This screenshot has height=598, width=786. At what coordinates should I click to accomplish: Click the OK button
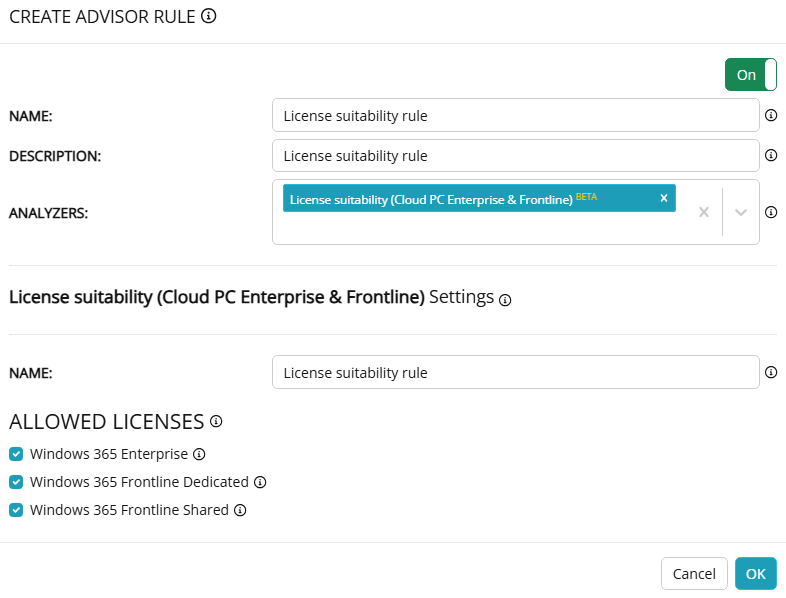[755, 573]
